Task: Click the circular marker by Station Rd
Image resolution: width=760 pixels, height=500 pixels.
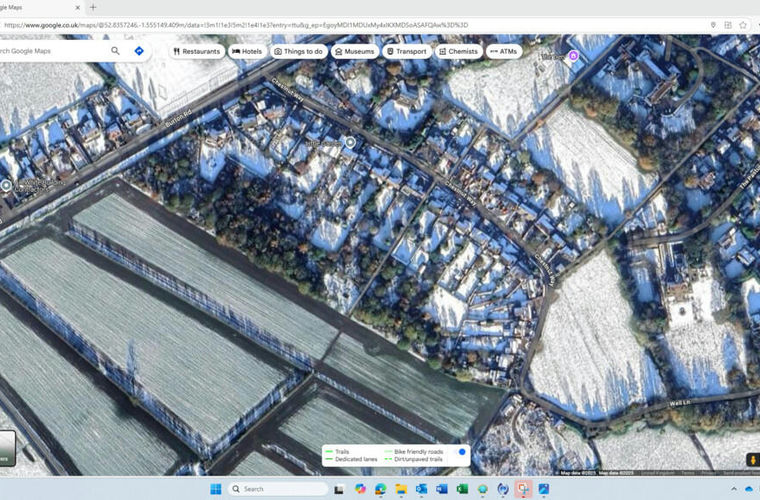Action: 6,185
